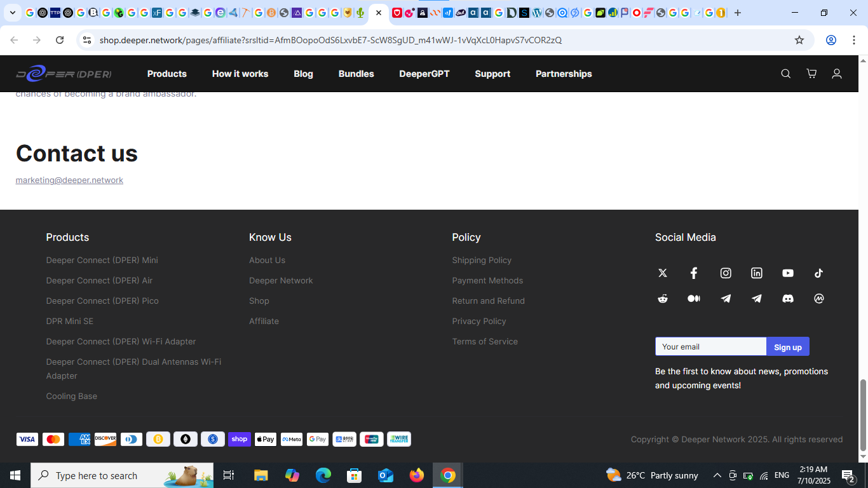The height and width of the screenshot is (488, 868).
Task: Open the How it works menu
Action: tap(240, 74)
